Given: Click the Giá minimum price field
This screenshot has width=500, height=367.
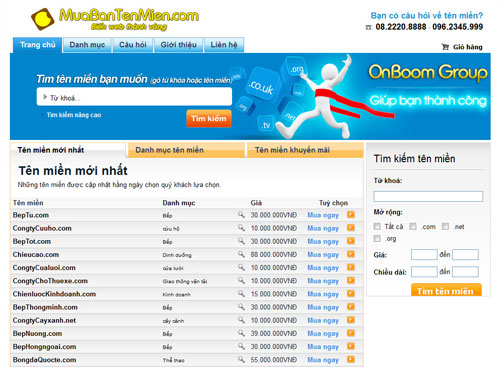Looking at the screenshot, I should (x=424, y=255).
